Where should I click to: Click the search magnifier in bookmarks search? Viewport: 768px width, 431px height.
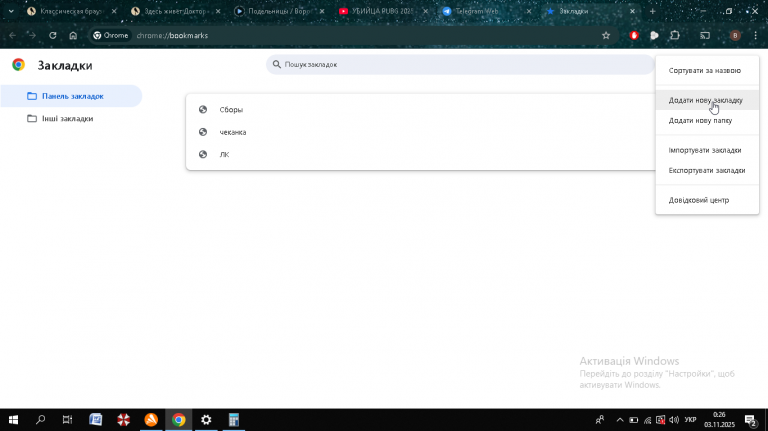pyautogui.click(x=277, y=64)
